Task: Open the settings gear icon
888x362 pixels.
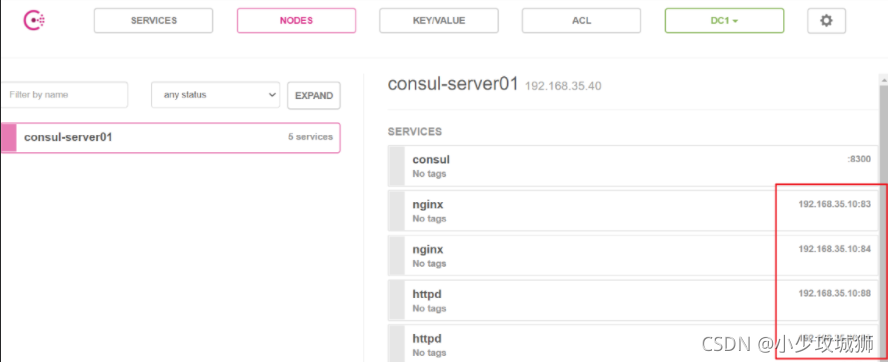Action: tap(826, 20)
